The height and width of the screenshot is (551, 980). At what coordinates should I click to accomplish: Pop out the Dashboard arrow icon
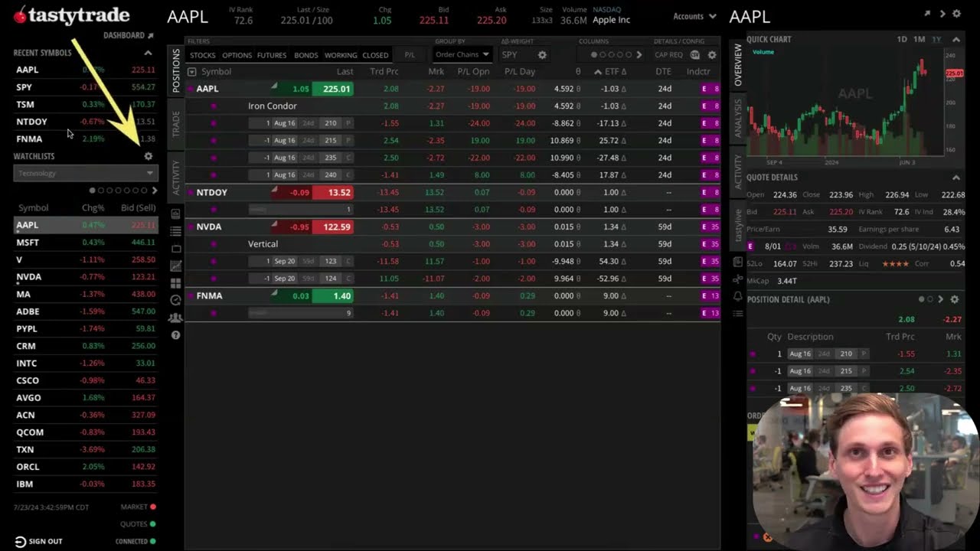[x=151, y=36]
